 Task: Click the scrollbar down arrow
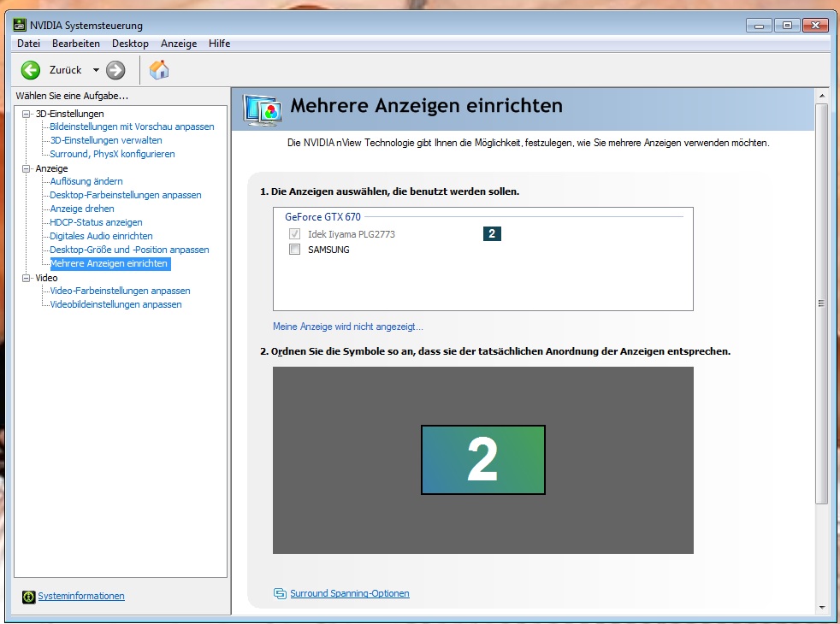[x=821, y=608]
